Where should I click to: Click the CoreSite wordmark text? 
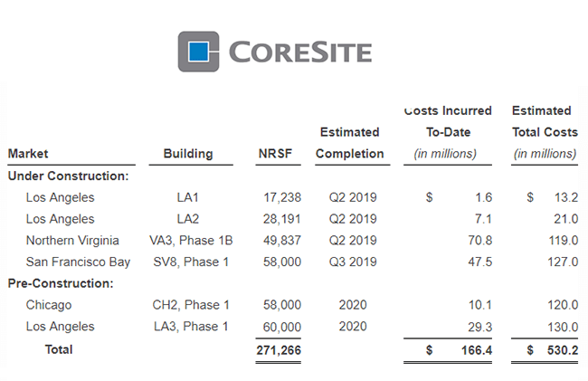(x=300, y=52)
